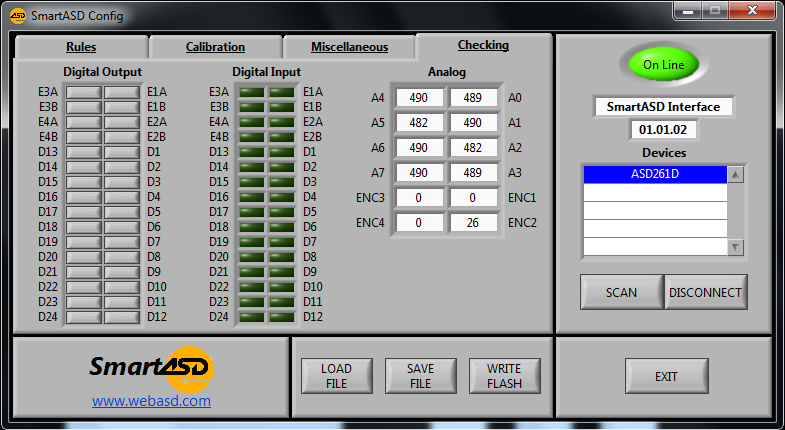Toggle digital output D5
The height and width of the screenshot is (430, 785).
tap(122, 212)
